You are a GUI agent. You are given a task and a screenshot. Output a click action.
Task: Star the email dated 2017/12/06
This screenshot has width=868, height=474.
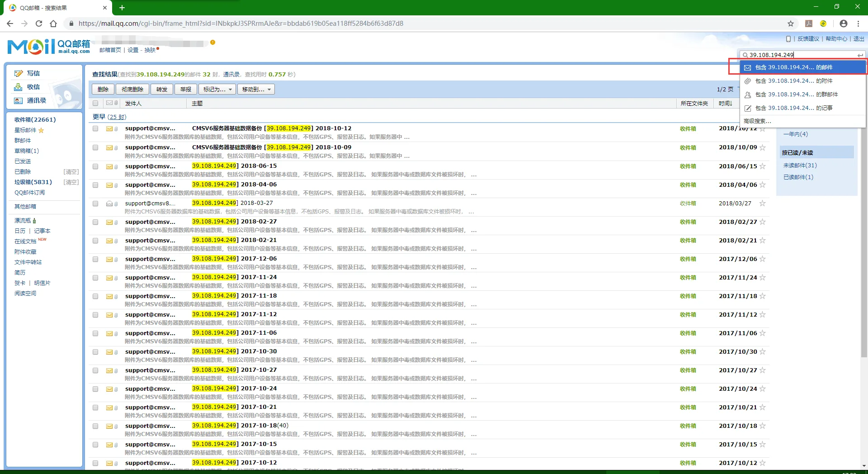coord(763,259)
